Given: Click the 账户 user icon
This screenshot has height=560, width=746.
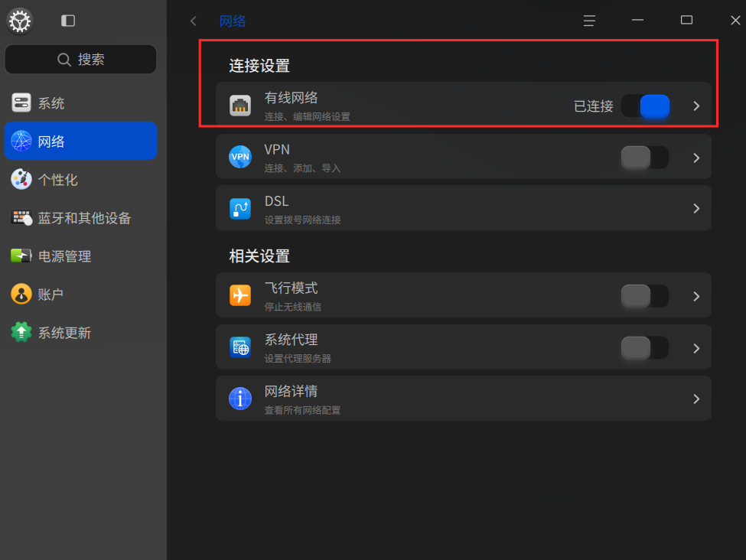Looking at the screenshot, I should pyautogui.click(x=21, y=294).
